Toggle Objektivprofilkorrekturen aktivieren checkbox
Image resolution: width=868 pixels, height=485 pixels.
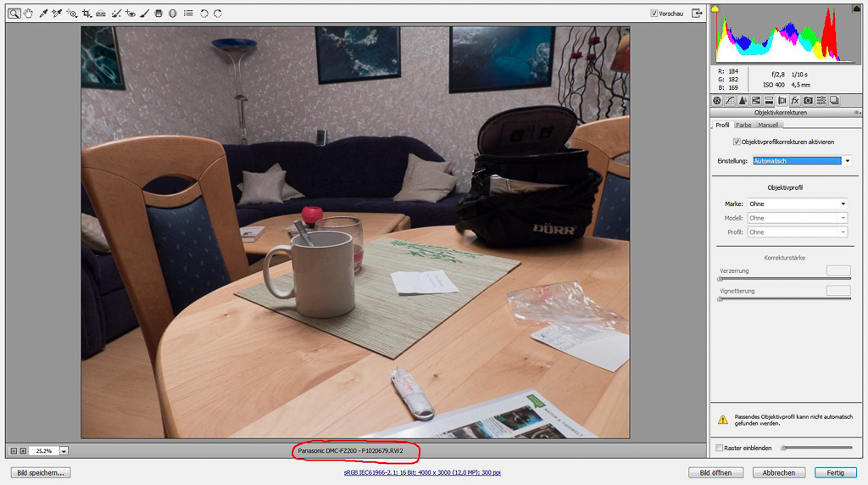[x=737, y=142]
